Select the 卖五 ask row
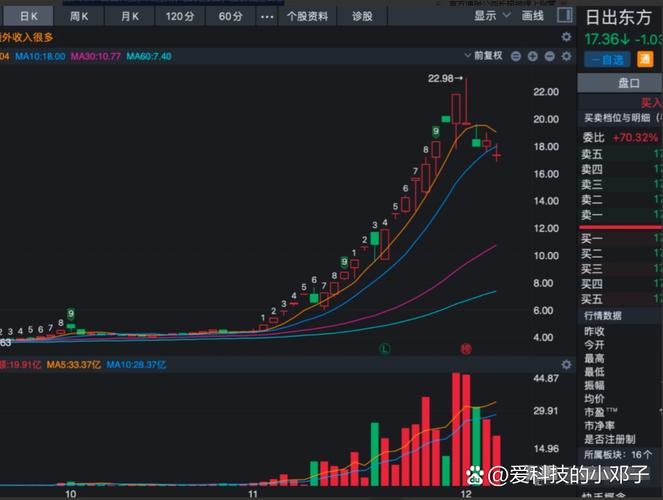Image resolution: width=663 pixels, height=500 pixels. [x=620, y=154]
